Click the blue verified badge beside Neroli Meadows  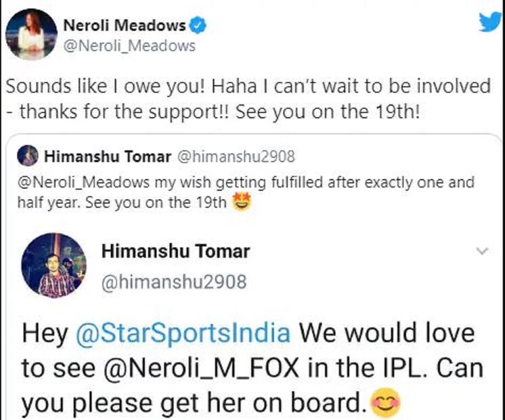click(197, 26)
